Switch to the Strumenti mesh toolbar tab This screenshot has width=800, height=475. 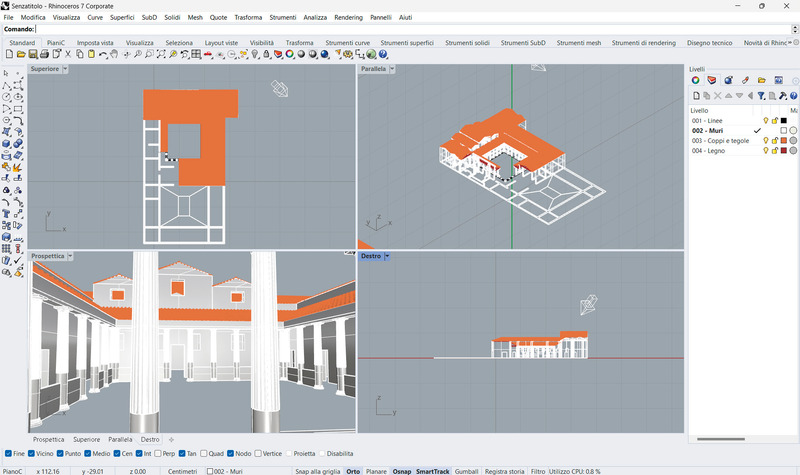(x=579, y=43)
